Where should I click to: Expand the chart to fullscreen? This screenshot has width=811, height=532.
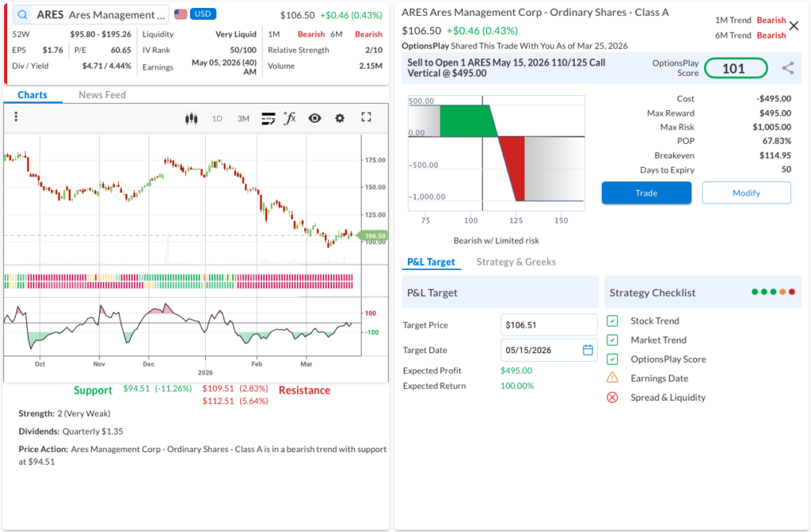click(366, 117)
